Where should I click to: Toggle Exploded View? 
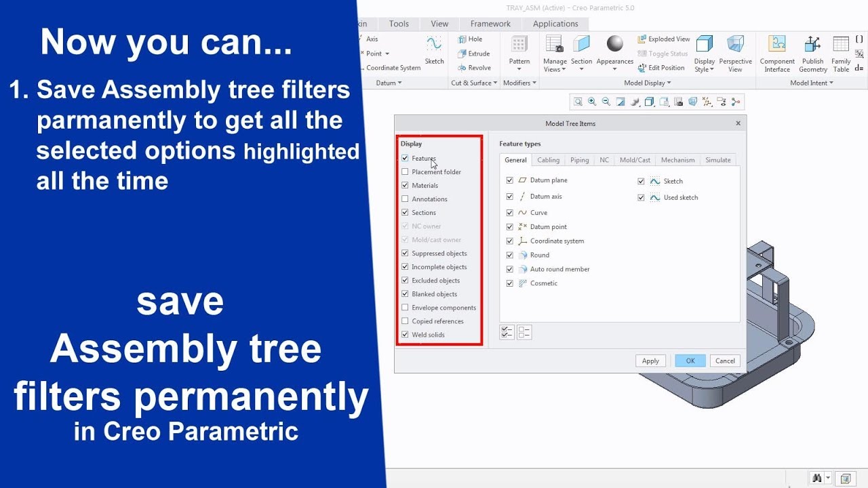click(x=664, y=39)
